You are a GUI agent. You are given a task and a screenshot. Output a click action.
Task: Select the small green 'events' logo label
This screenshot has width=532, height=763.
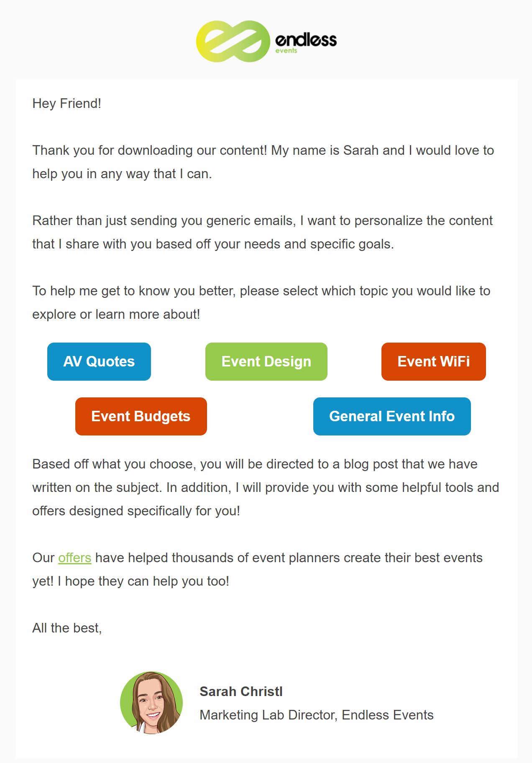click(286, 51)
